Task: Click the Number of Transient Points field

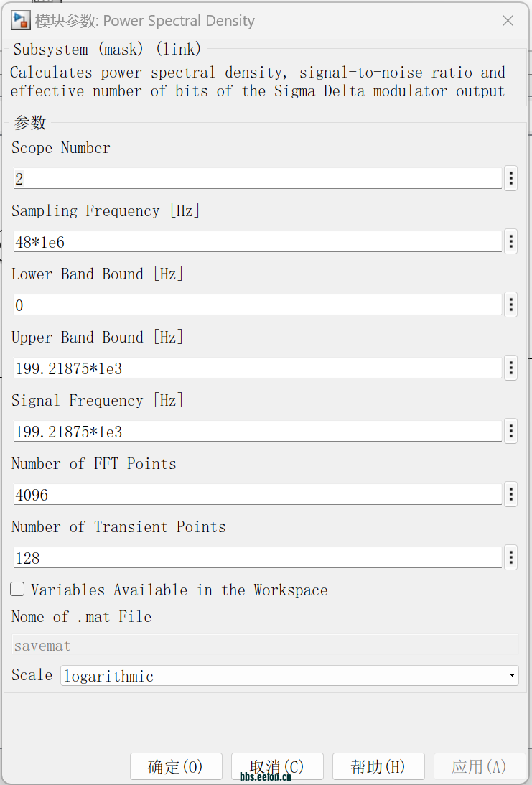Action: tap(257, 558)
